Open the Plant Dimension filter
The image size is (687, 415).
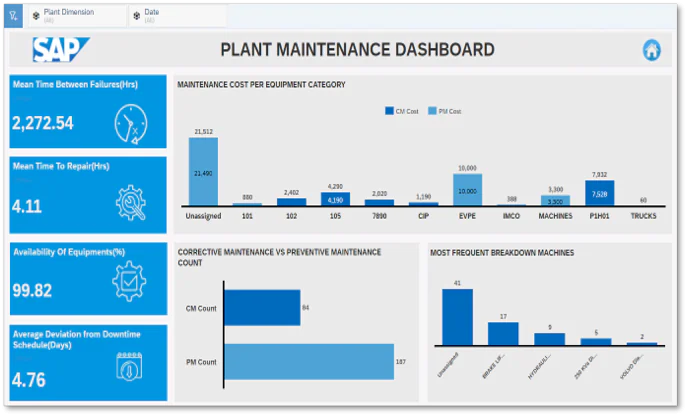[x=78, y=16]
